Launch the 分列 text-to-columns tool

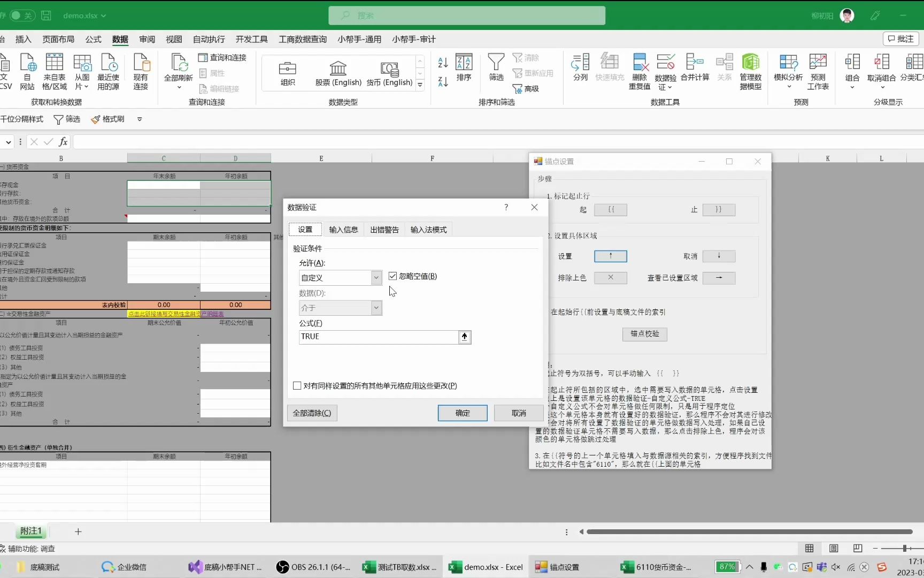(580, 67)
